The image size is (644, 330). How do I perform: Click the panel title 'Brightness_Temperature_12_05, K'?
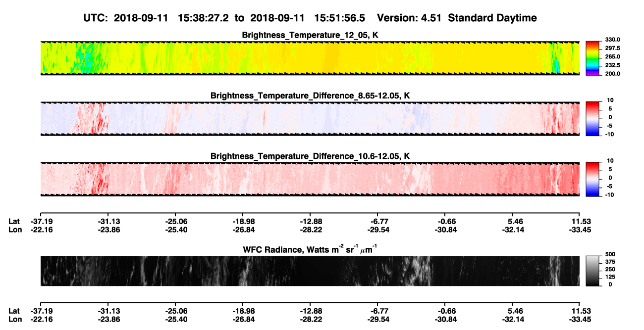tap(310, 35)
